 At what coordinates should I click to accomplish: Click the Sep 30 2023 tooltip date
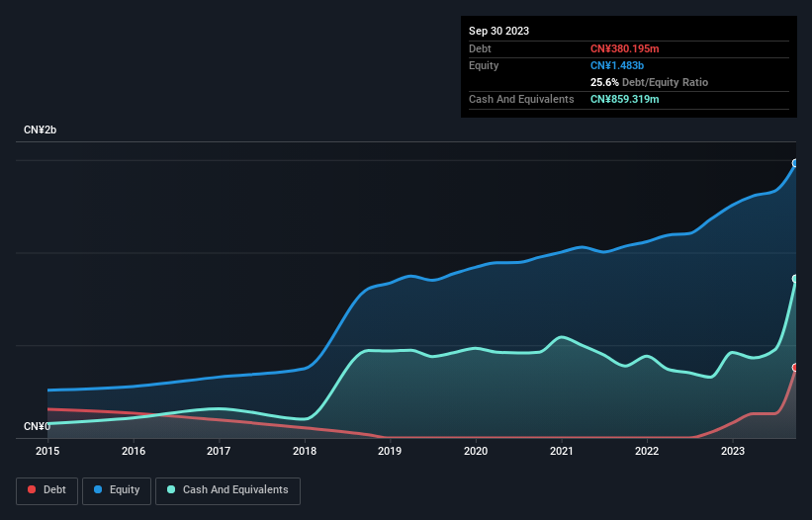click(499, 31)
